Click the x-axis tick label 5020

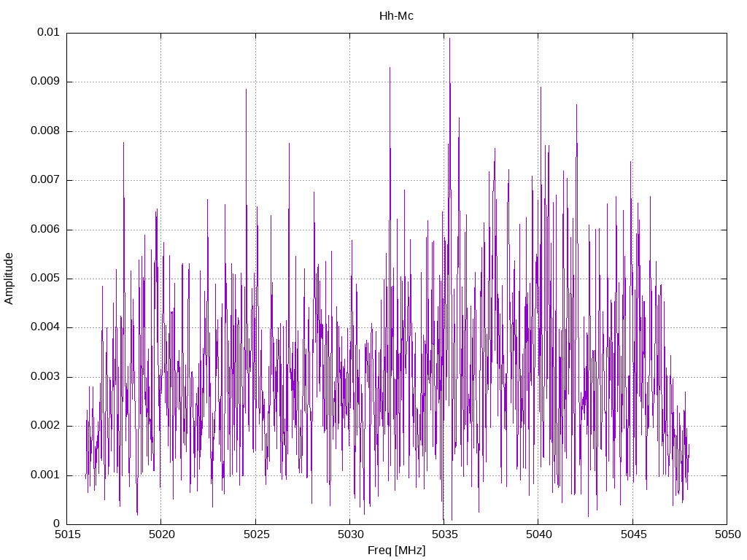click(x=161, y=534)
